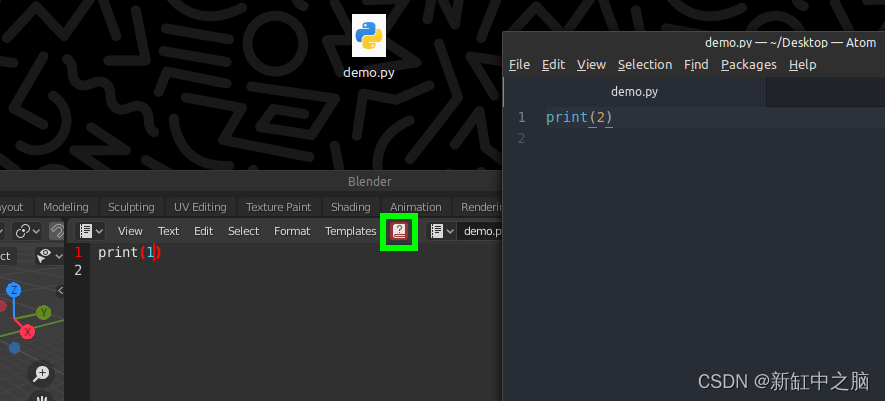Click the print(2) code line in Atom
The width and height of the screenshot is (885, 401).
coord(579,117)
